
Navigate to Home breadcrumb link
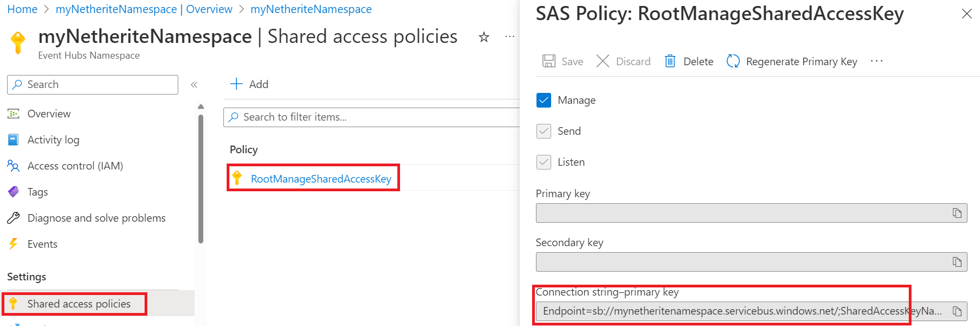[22, 9]
